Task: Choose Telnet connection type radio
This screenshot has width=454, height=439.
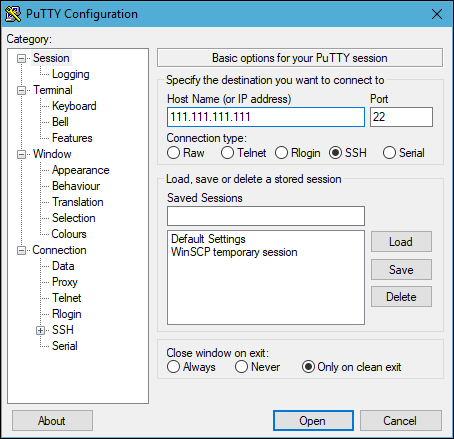Action: point(243,153)
